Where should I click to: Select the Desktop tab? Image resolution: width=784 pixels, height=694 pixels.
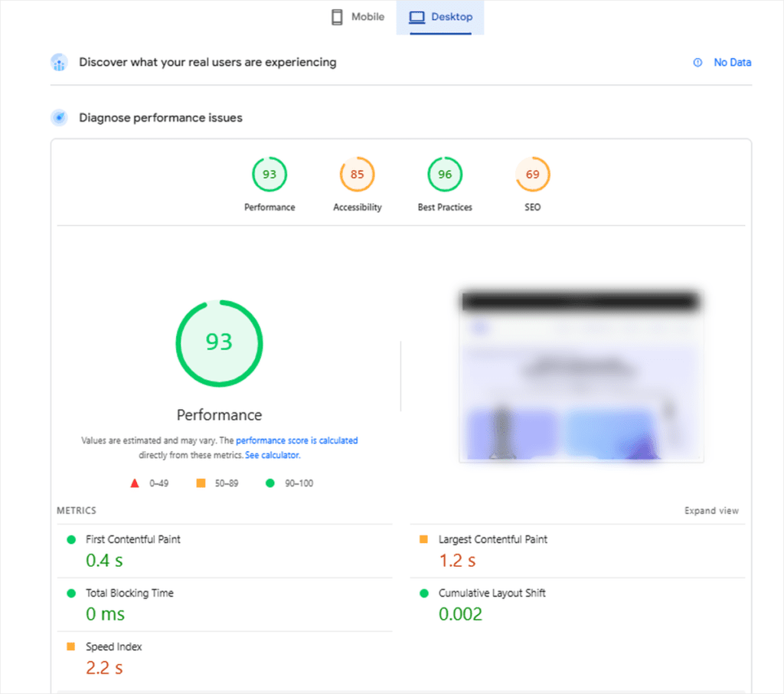[x=440, y=17]
